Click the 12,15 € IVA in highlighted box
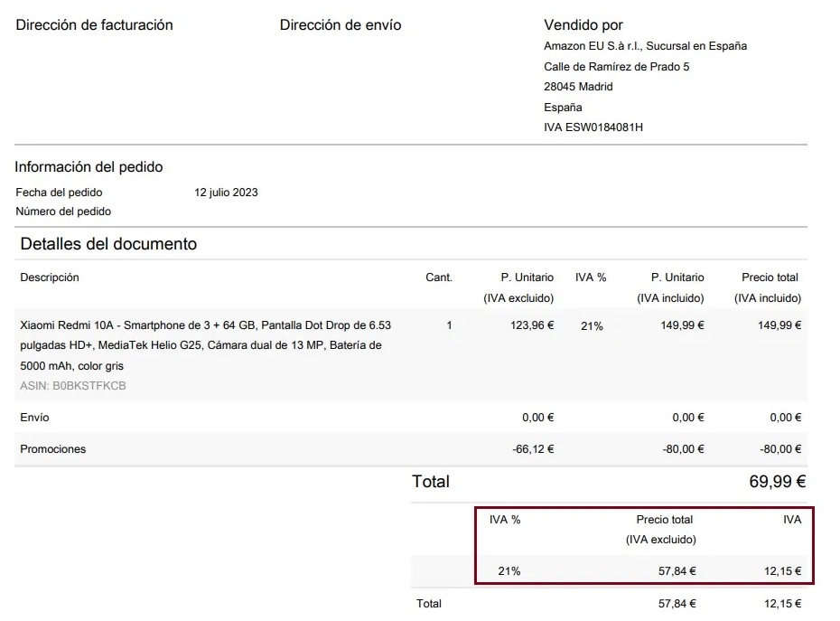 click(783, 571)
